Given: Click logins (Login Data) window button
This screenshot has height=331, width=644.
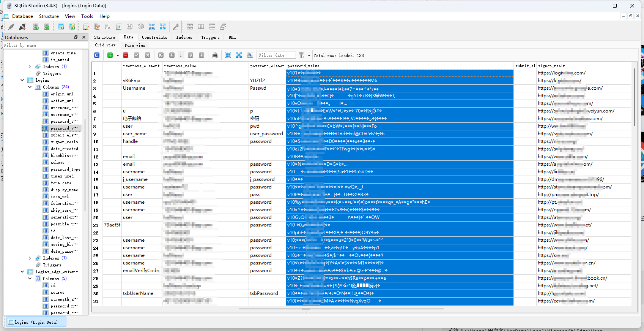Looking at the screenshot, I should (36, 322).
